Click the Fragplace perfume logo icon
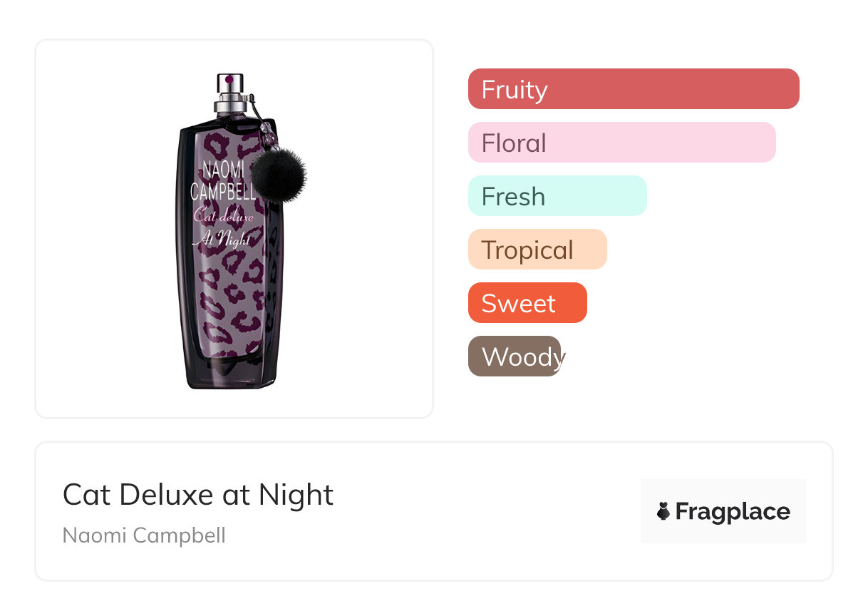 (663, 511)
